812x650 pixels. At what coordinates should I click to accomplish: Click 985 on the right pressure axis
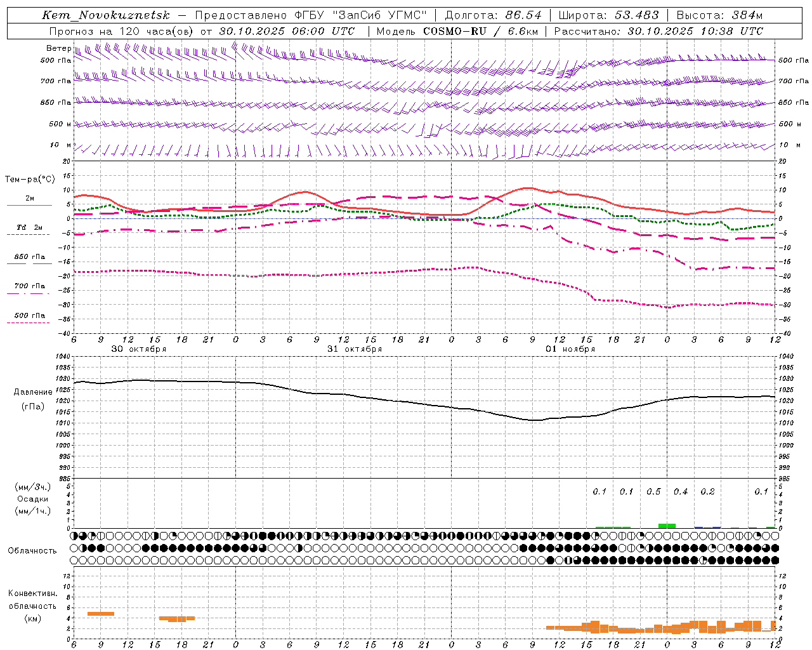[x=785, y=479]
